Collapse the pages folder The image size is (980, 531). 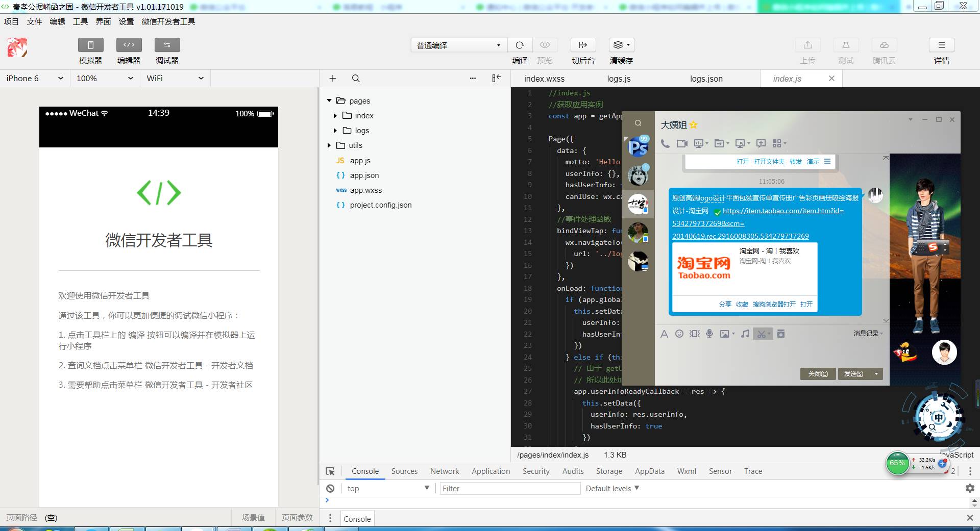tap(329, 100)
